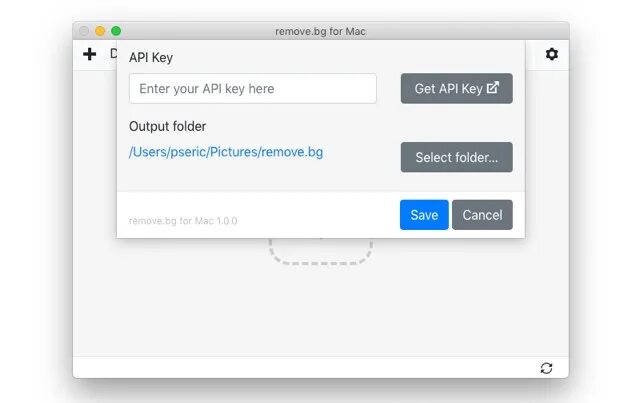Click the greyed-out close window button
The image size is (640, 403).
pyautogui.click(x=84, y=31)
